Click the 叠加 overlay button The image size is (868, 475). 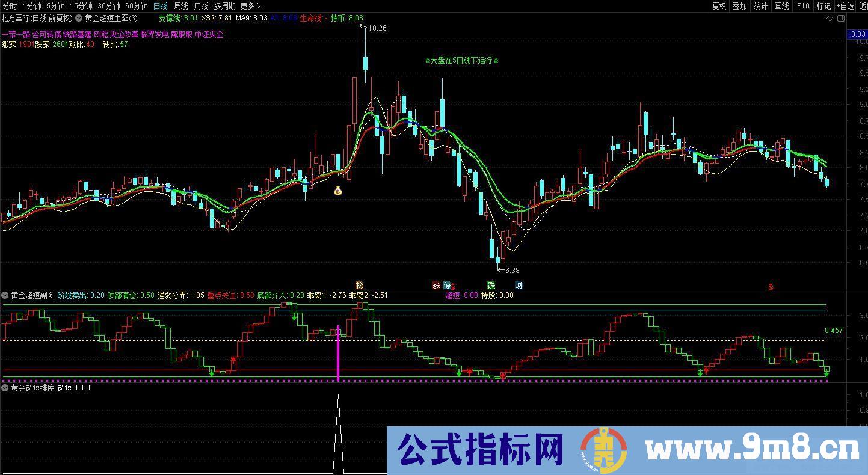coord(739,6)
